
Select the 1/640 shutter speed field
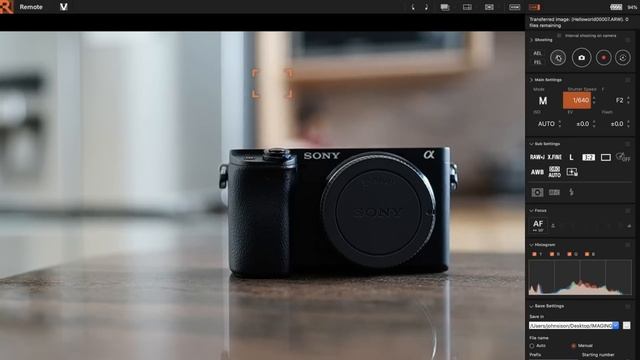577,100
